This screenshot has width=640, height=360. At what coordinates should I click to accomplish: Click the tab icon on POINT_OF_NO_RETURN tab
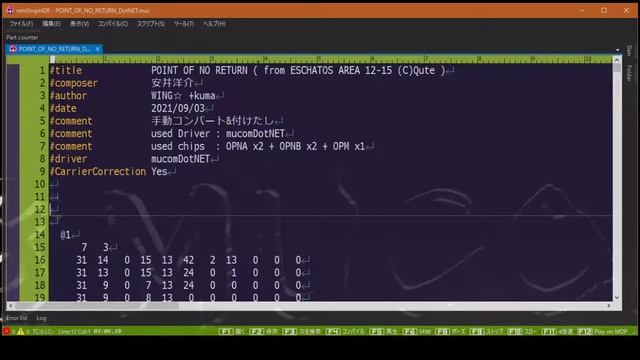(13, 49)
